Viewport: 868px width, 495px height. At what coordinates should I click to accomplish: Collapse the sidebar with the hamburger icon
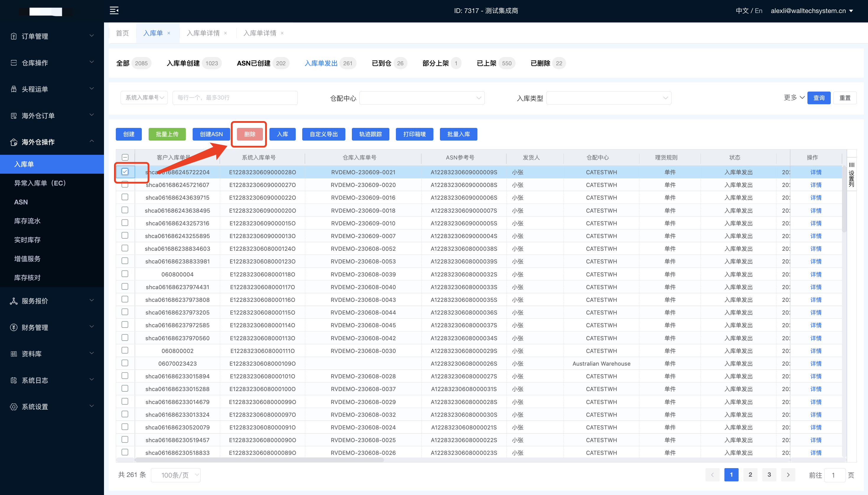(114, 11)
